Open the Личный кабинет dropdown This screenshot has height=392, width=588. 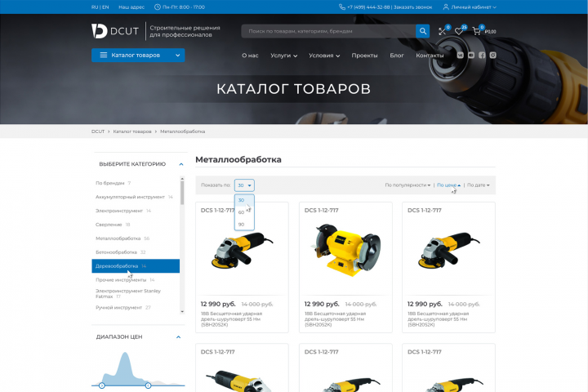tap(474, 7)
